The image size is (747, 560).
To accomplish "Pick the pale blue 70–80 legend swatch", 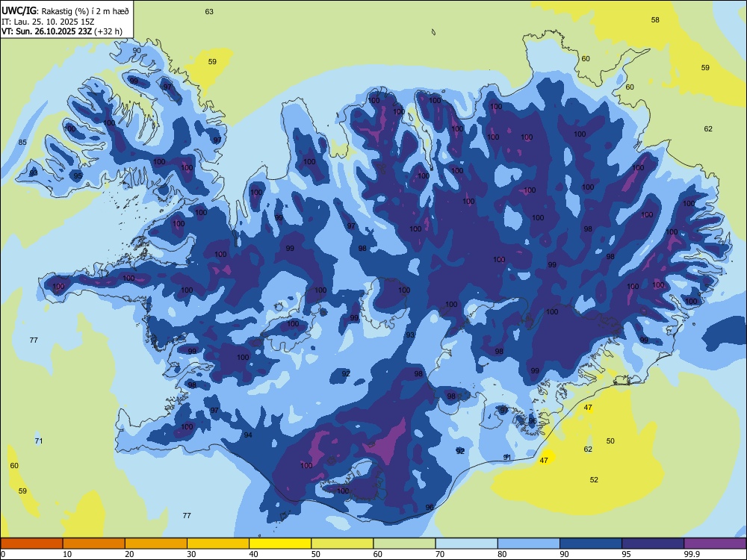I will click(467, 544).
